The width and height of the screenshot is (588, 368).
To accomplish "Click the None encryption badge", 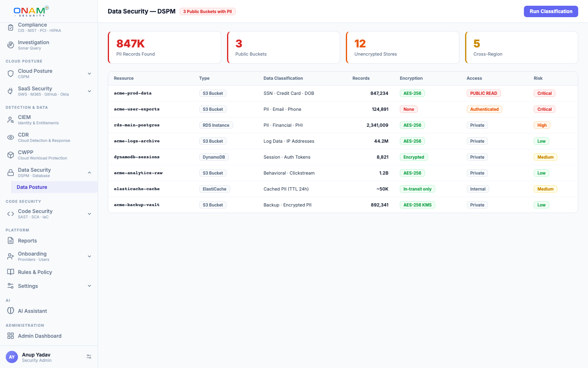I will 409,109.
